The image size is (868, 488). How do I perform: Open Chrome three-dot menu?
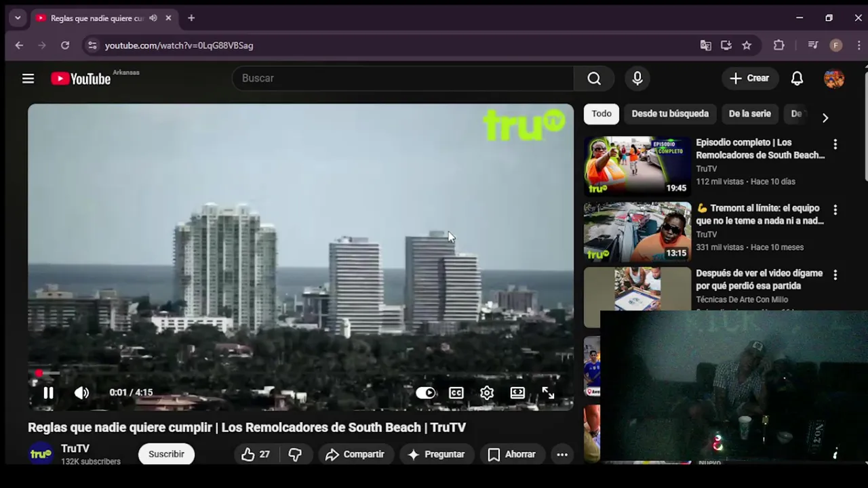click(x=859, y=45)
